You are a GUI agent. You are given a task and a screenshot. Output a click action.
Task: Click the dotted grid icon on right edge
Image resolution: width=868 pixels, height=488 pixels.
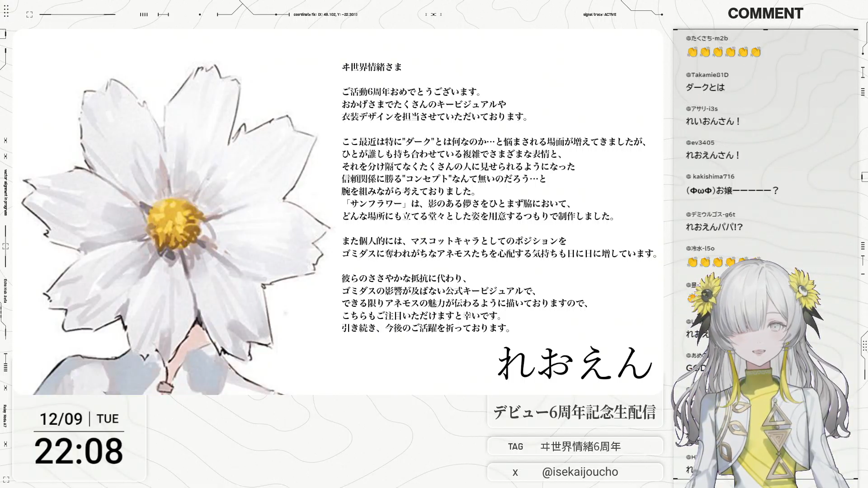864,346
